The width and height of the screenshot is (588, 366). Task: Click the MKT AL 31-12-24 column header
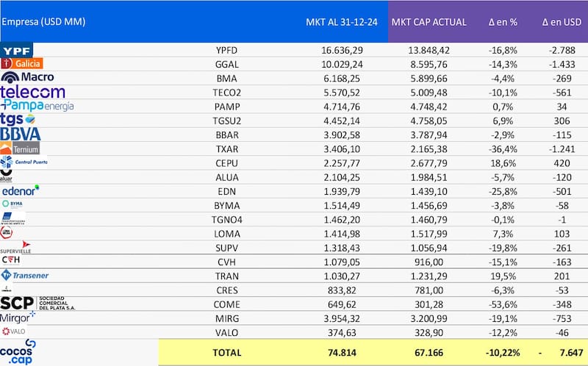(342, 22)
